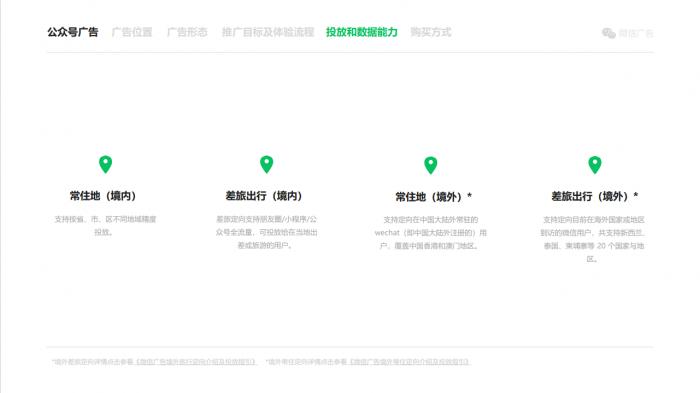The height and width of the screenshot is (393, 700).
Task: Go to the 推广目标及体验流程 tab
Action: [268, 32]
